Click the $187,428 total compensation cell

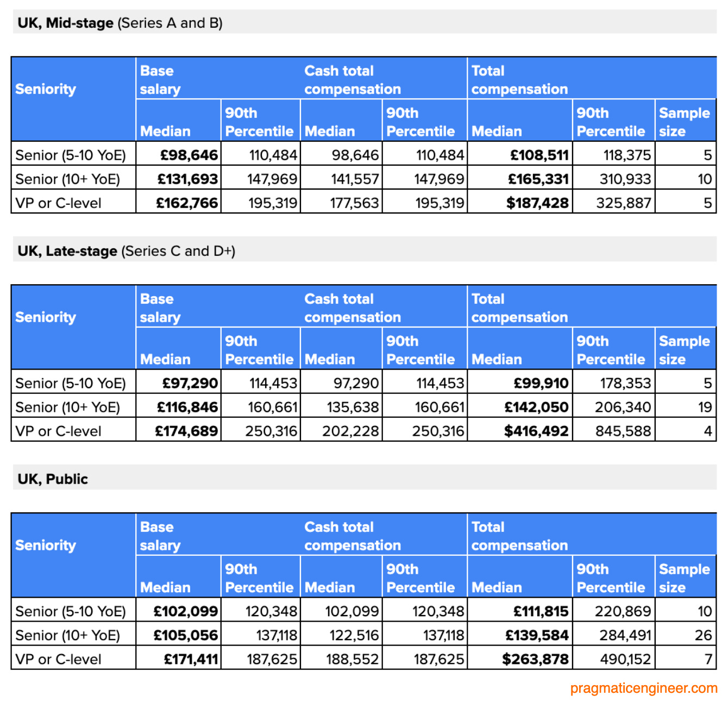(x=520, y=203)
